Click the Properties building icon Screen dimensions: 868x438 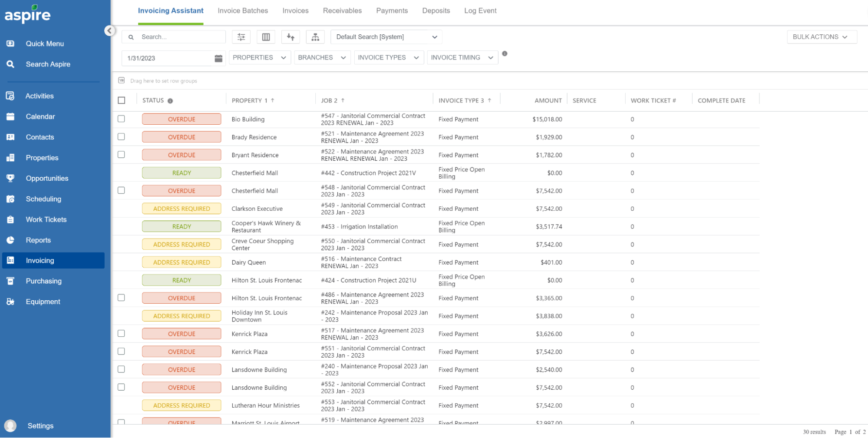click(x=10, y=158)
